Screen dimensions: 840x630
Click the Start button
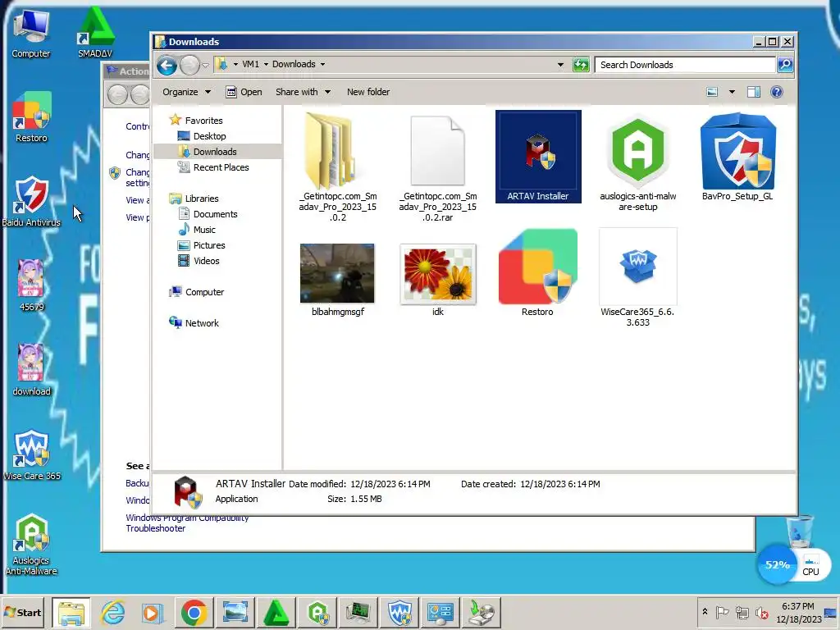pos(22,612)
